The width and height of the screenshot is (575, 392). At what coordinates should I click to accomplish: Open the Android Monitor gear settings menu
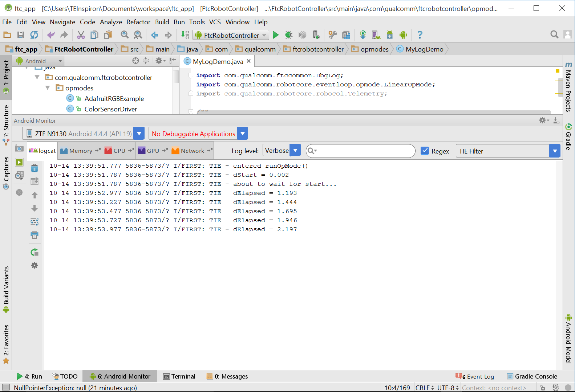[x=544, y=120]
